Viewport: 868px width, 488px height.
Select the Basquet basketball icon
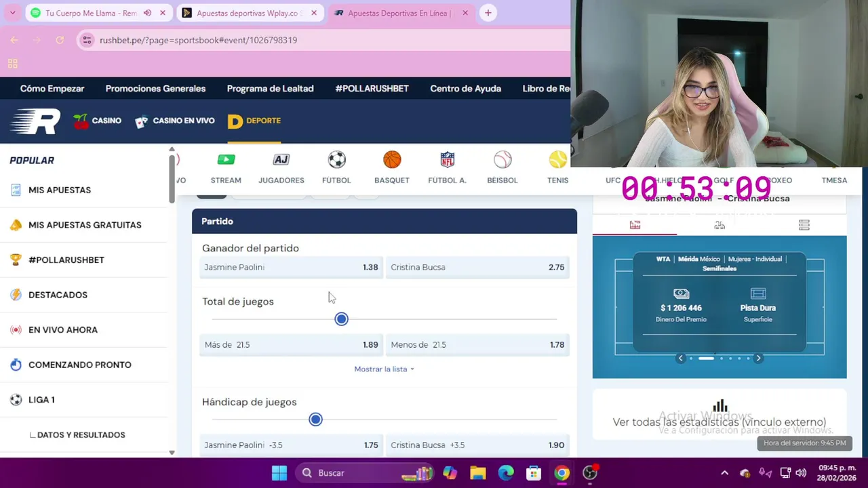tap(392, 168)
